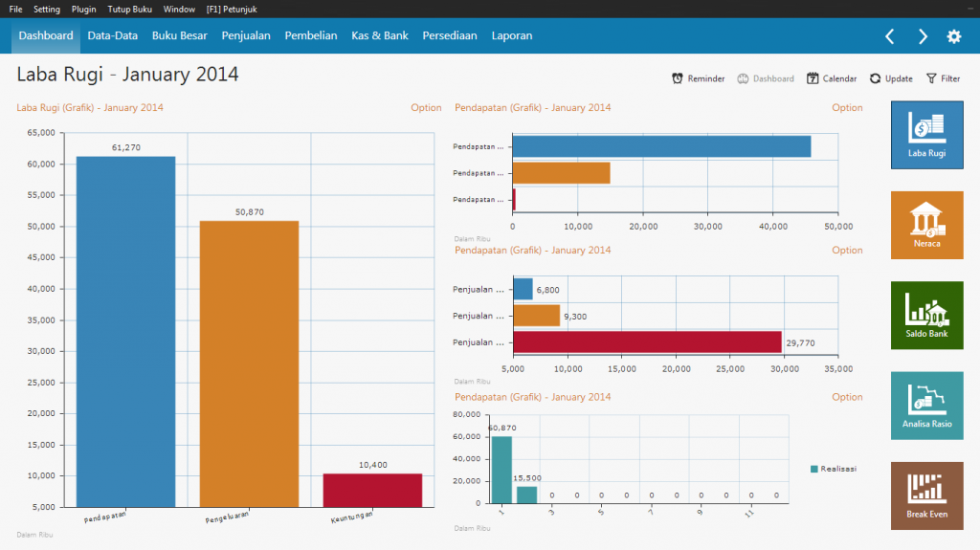Click the settings gear icon
Image resolution: width=980 pixels, height=550 pixels.
pyautogui.click(x=953, y=36)
